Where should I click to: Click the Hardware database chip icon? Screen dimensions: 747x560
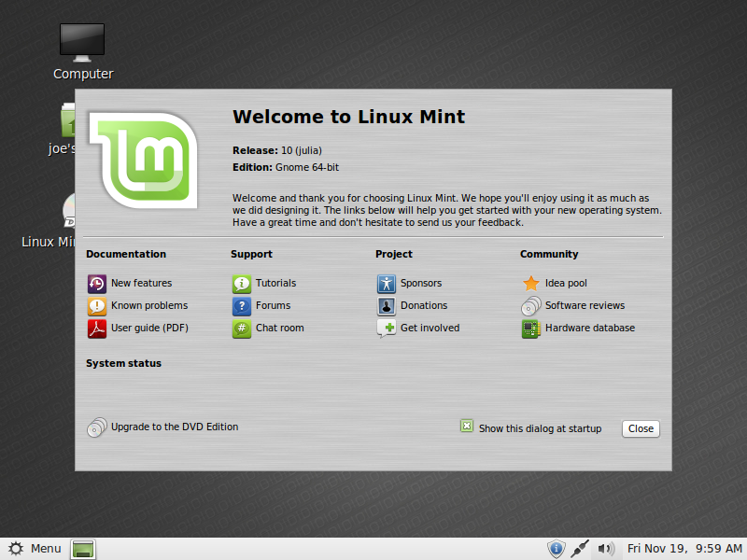530,329
